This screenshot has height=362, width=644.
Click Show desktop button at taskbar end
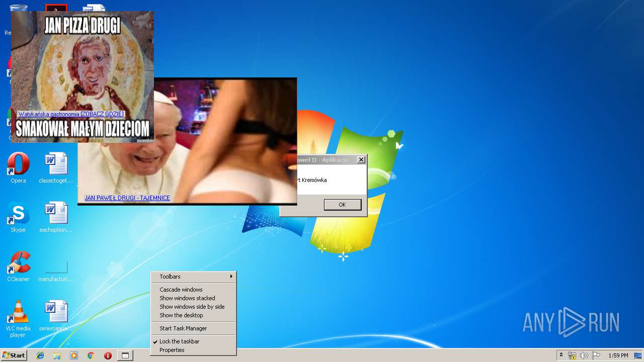(638, 355)
